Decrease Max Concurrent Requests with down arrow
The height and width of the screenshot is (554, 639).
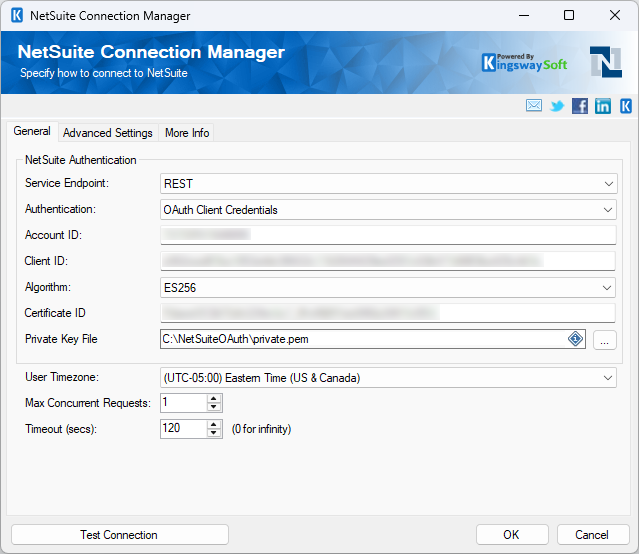click(214, 407)
